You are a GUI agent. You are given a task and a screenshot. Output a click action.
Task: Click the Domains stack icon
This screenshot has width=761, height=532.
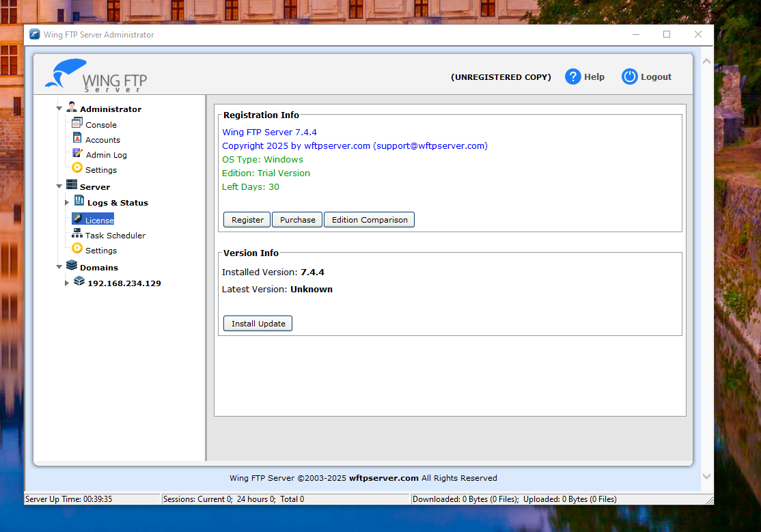(72, 265)
